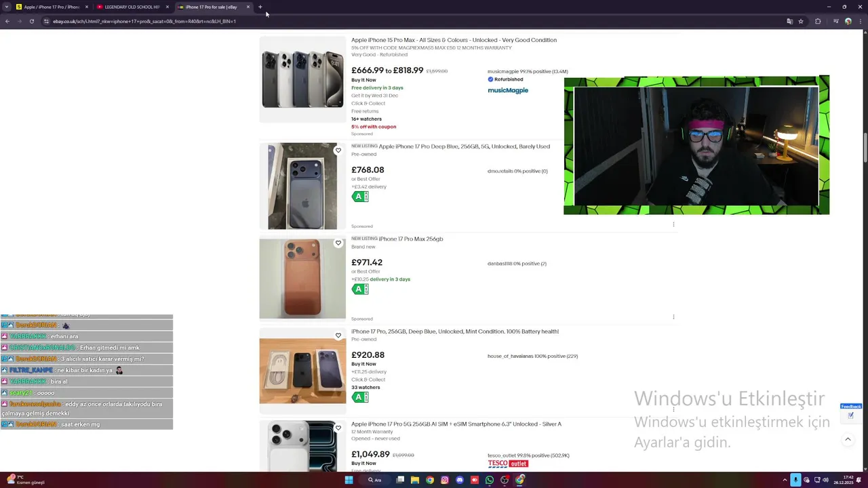Open more options for Deep Blue sponsored listing
The image size is (868, 488).
673,224
